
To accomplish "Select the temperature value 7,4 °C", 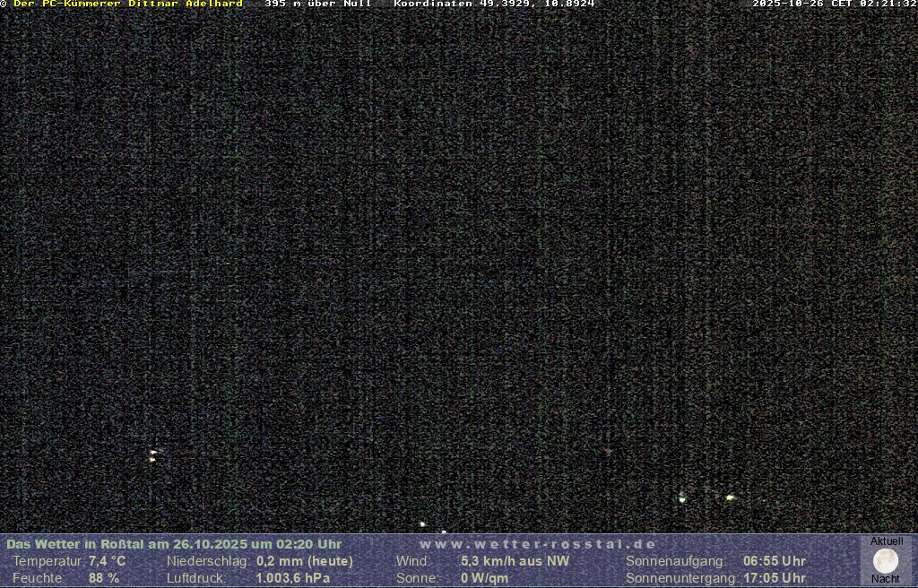I will coord(108,561).
